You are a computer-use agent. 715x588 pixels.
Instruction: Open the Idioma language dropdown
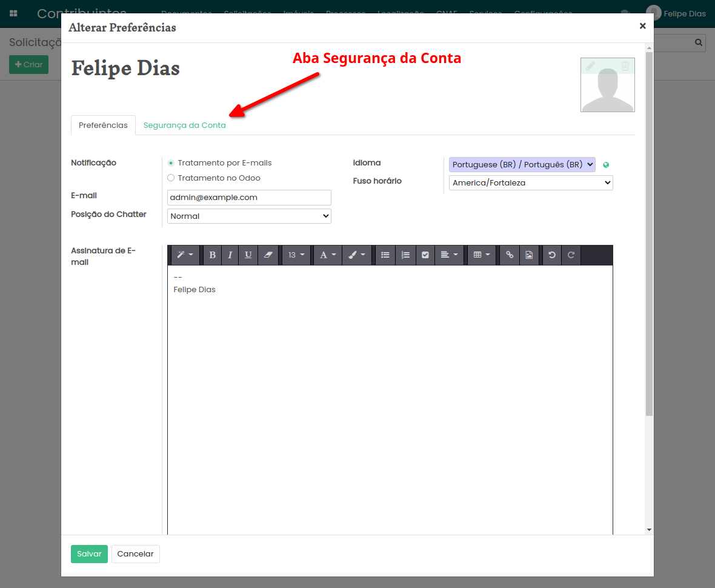tap(522, 165)
